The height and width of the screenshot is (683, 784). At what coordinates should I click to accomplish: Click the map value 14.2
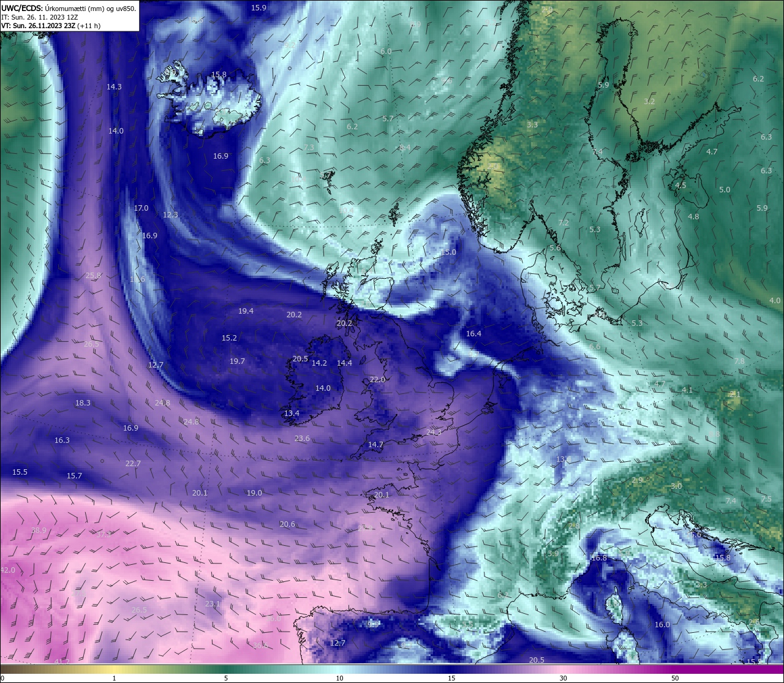point(319,363)
